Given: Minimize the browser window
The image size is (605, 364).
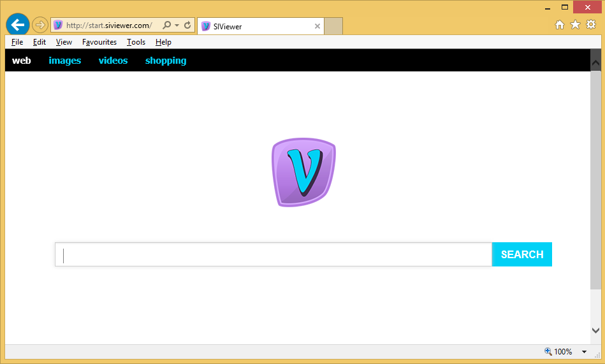Looking at the screenshot, I should click(548, 8).
